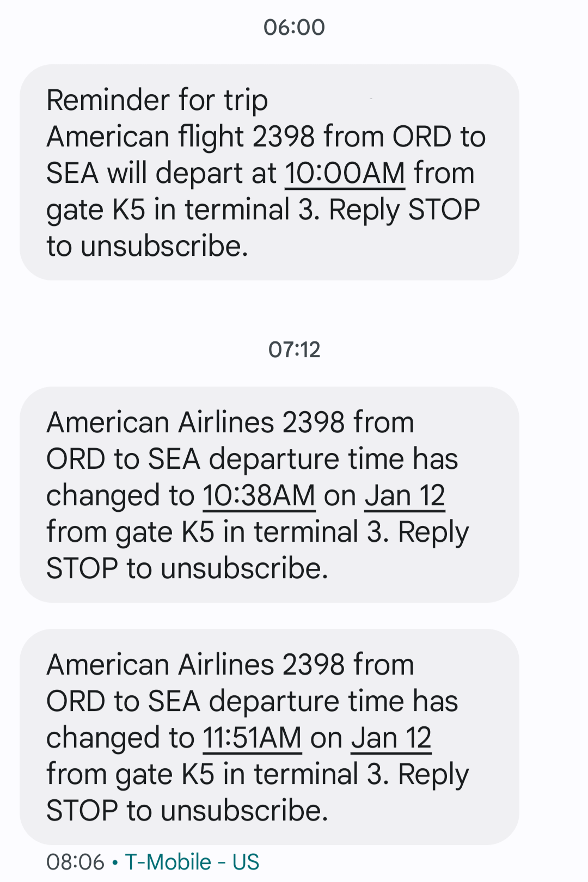Tap the word STOP in the reminder message

pos(444,210)
